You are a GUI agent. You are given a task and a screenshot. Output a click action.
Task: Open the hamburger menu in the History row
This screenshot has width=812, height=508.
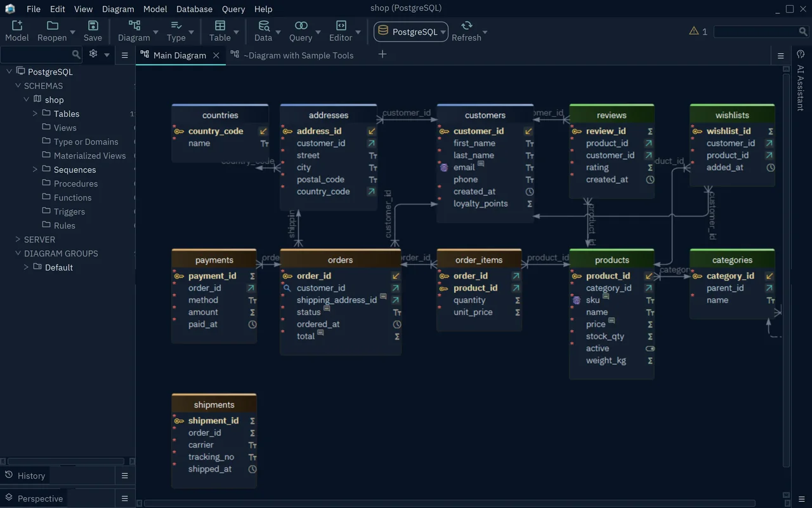coord(125,476)
